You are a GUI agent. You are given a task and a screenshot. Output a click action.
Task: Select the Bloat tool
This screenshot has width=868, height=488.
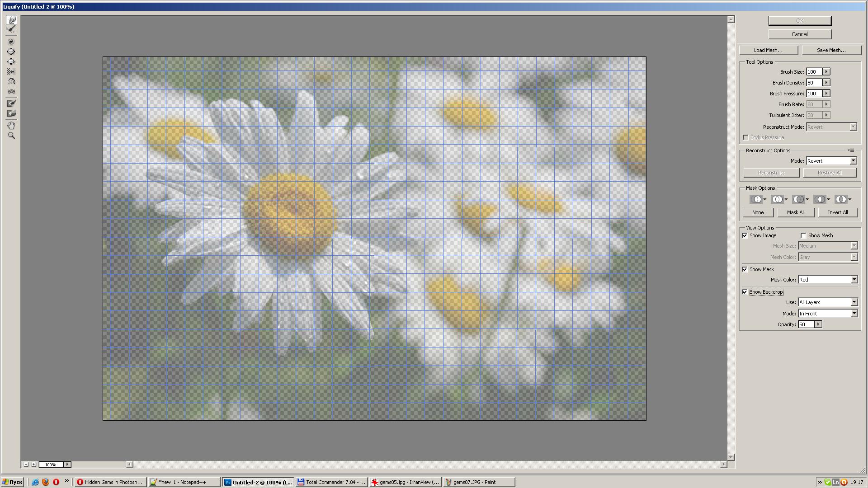(11, 61)
